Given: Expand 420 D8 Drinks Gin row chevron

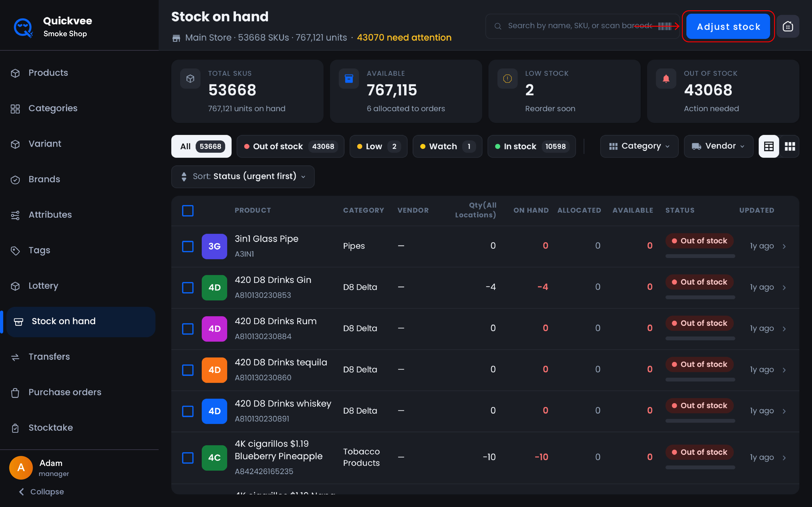Looking at the screenshot, I should point(784,288).
